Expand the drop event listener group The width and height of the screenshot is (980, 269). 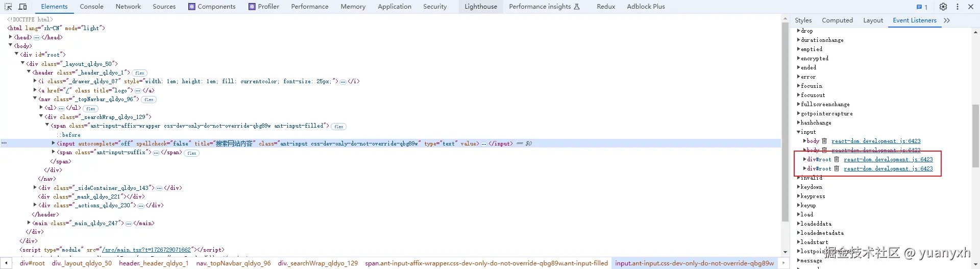[799, 31]
